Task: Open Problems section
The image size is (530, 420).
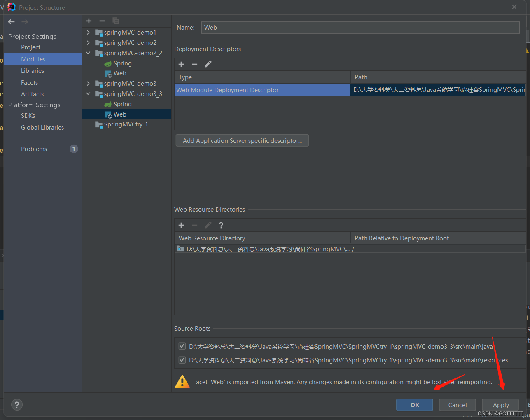Action: (x=34, y=149)
